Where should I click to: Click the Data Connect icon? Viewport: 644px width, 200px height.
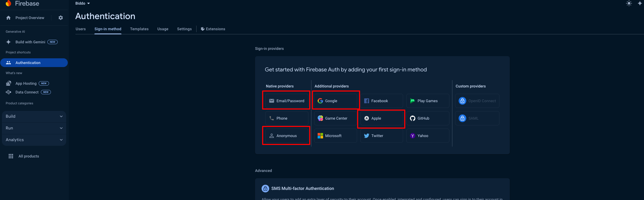click(8, 92)
